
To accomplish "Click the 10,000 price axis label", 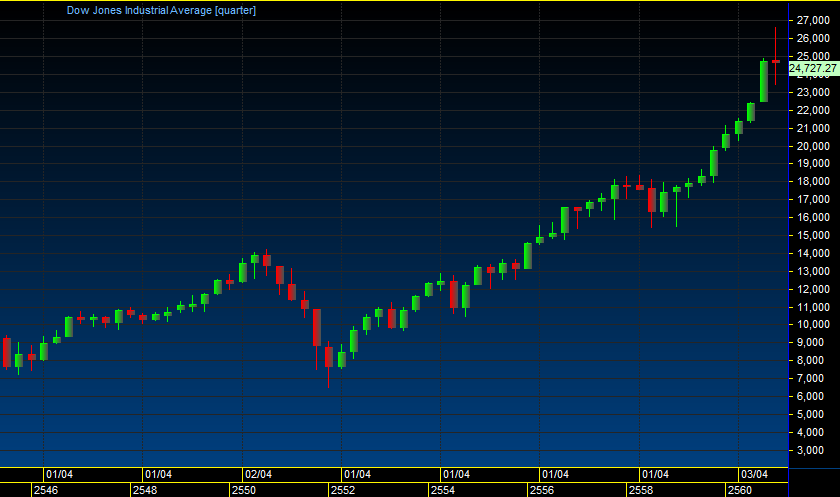I will [813, 324].
